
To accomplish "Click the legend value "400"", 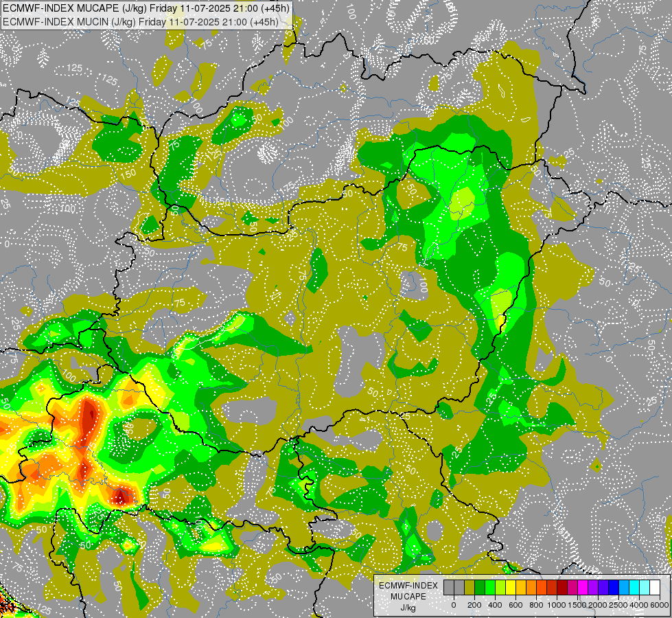I will coord(495,605).
